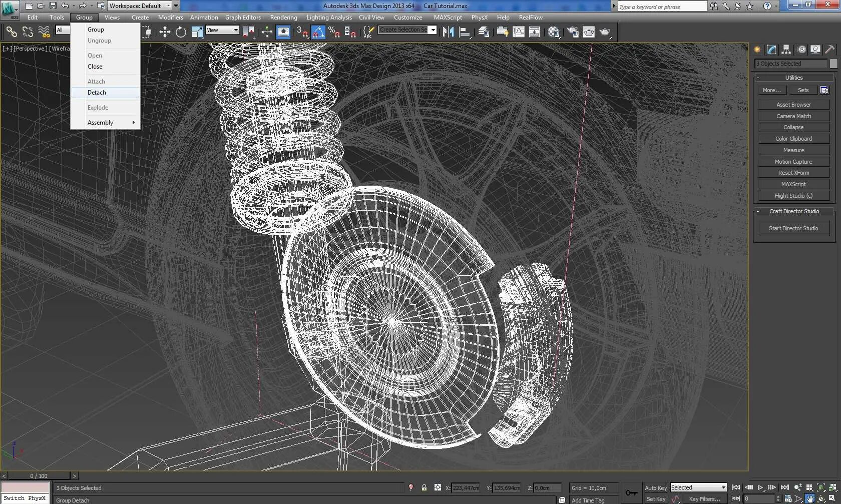Open the Workspace Default dropdown
Viewport: 841px width, 504px height.
coord(140,6)
